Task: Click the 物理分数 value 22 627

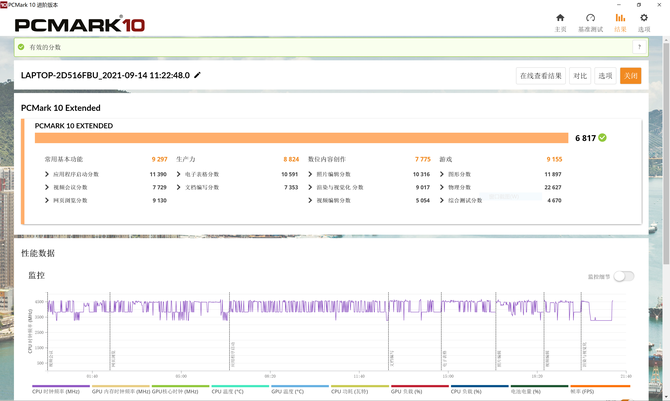Action: point(553,187)
